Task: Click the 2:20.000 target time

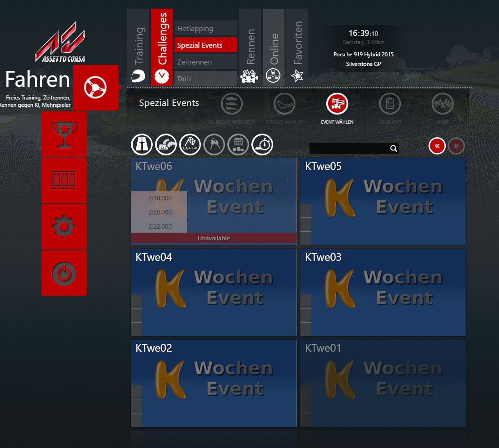Action: pos(160,212)
